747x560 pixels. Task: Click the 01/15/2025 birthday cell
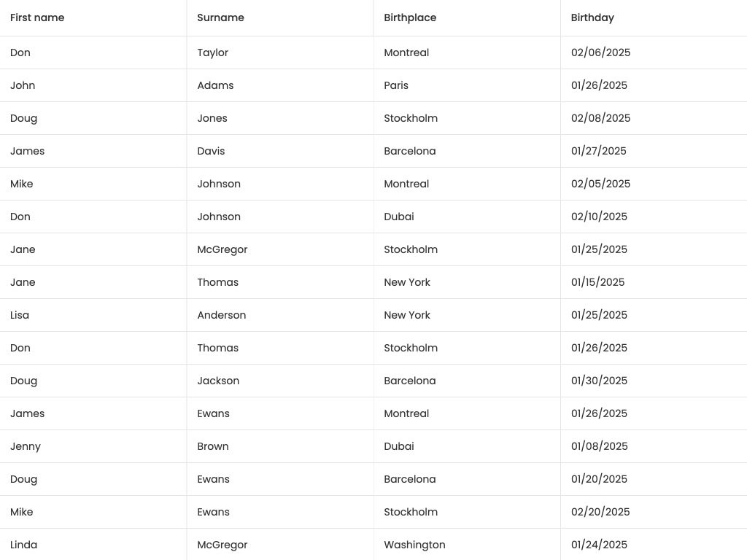point(597,282)
